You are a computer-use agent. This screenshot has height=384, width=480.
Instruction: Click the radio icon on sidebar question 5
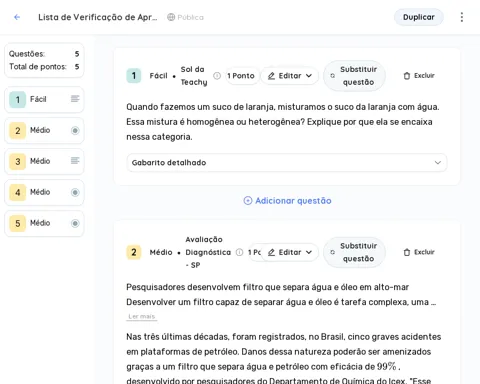[75, 223]
